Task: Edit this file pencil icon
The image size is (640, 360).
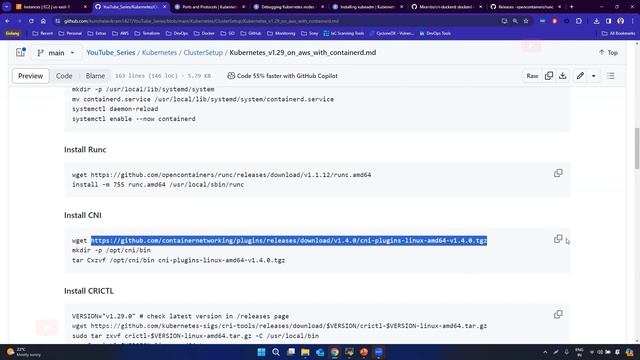Action: (x=580, y=76)
